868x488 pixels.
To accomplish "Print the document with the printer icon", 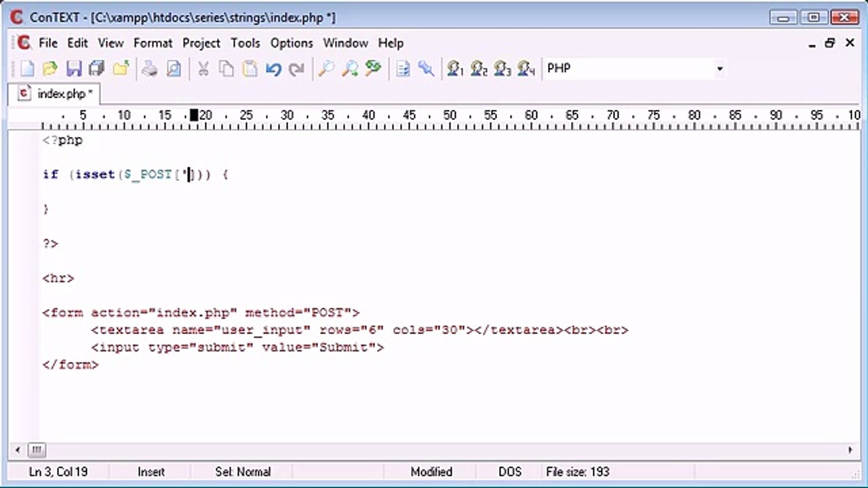I will [150, 68].
